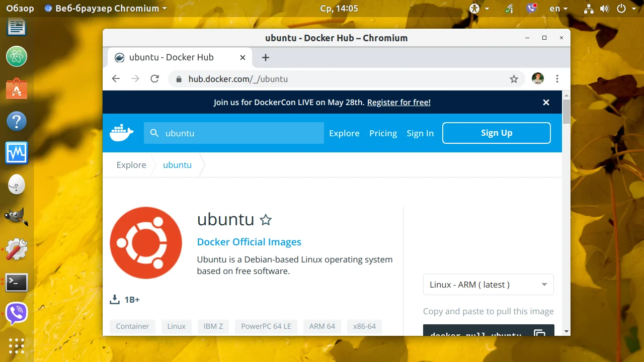Screen dimensions: 644x362
Task: Open Terminal from the dock
Action: [17, 282]
